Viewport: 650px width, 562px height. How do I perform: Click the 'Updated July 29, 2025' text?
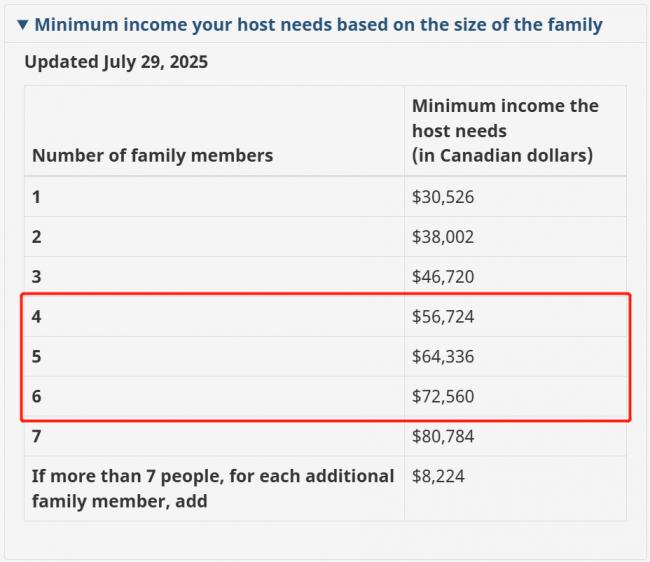[116, 62]
